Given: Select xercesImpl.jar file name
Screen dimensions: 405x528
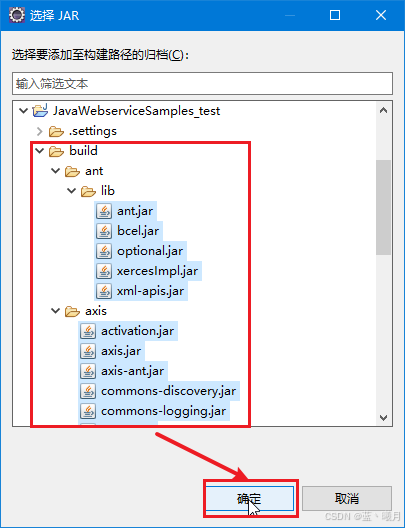Looking at the screenshot, I should pyautogui.click(x=158, y=271).
